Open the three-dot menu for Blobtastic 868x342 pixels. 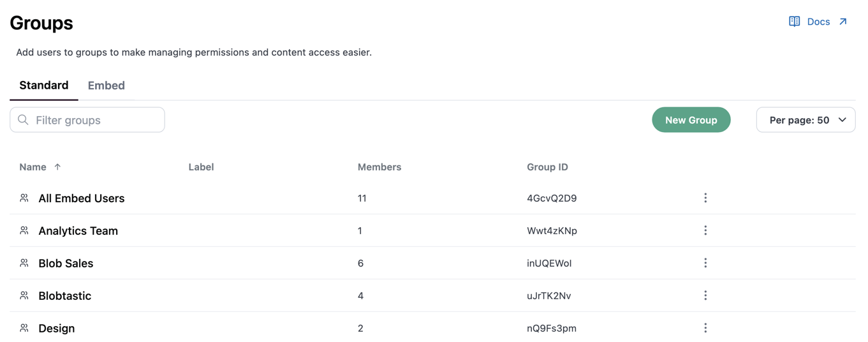point(705,295)
